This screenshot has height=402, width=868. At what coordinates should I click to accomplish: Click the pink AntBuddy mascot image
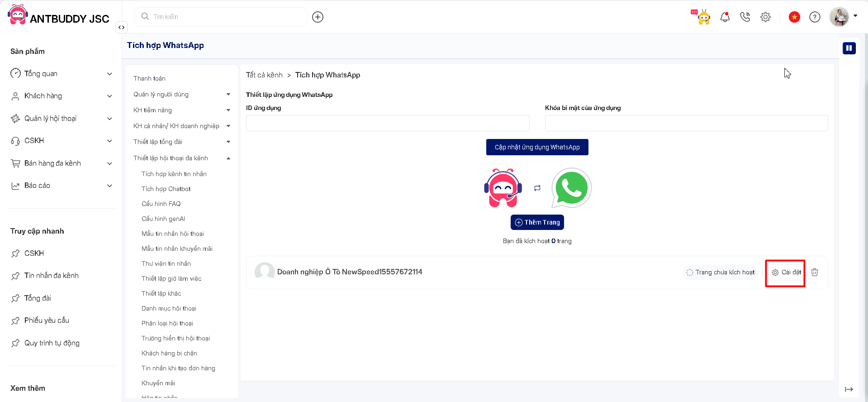click(x=503, y=188)
